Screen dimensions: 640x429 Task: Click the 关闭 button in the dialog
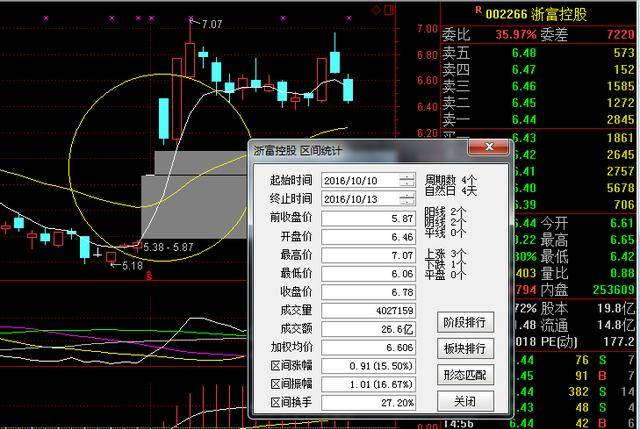[x=465, y=401]
